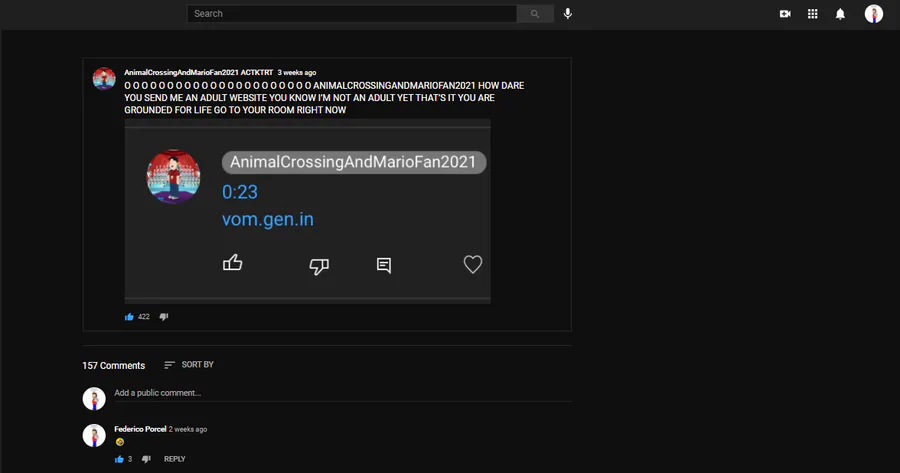This screenshot has height=473, width=900.
Task: Activate voice search microphone
Action: (568, 14)
